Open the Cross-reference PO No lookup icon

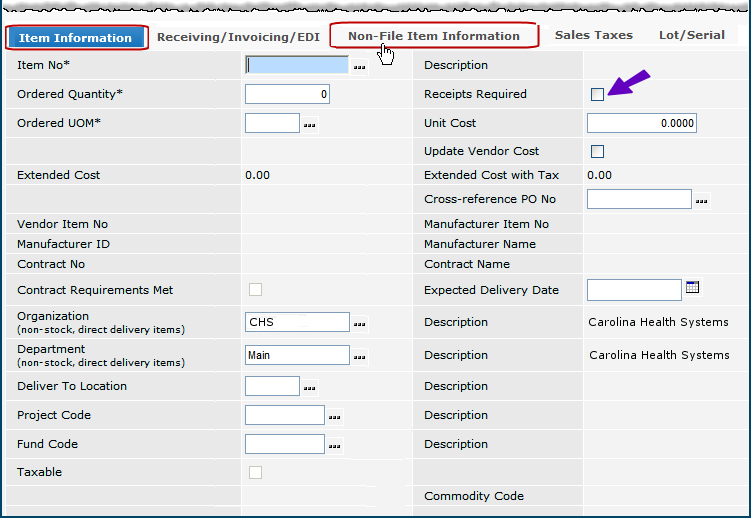click(x=701, y=201)
